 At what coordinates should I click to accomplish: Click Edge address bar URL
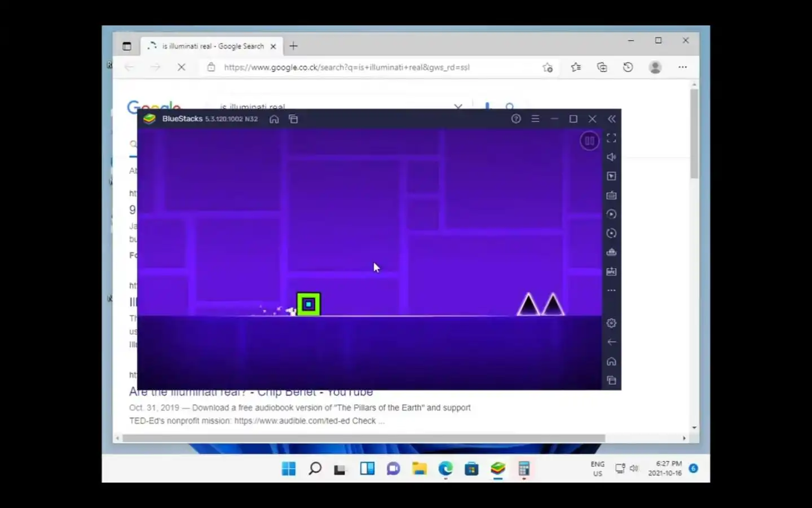347,67
